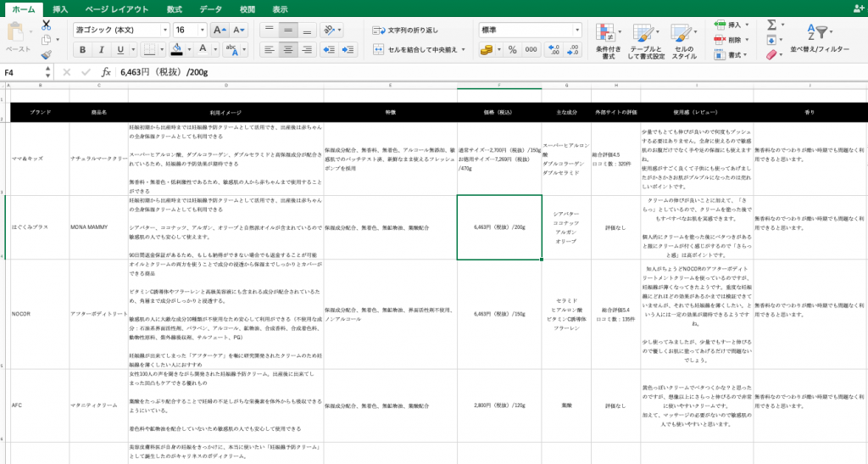Screen dimensions: 868x464
Task: Open Format as Table (テーブルとして書式設定)
Action: [646, 42]
